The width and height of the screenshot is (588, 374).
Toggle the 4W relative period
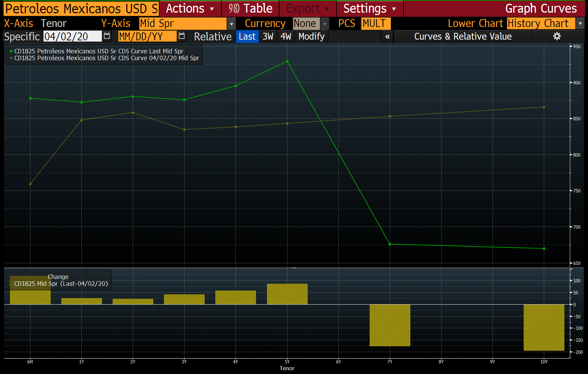point(285,37)
